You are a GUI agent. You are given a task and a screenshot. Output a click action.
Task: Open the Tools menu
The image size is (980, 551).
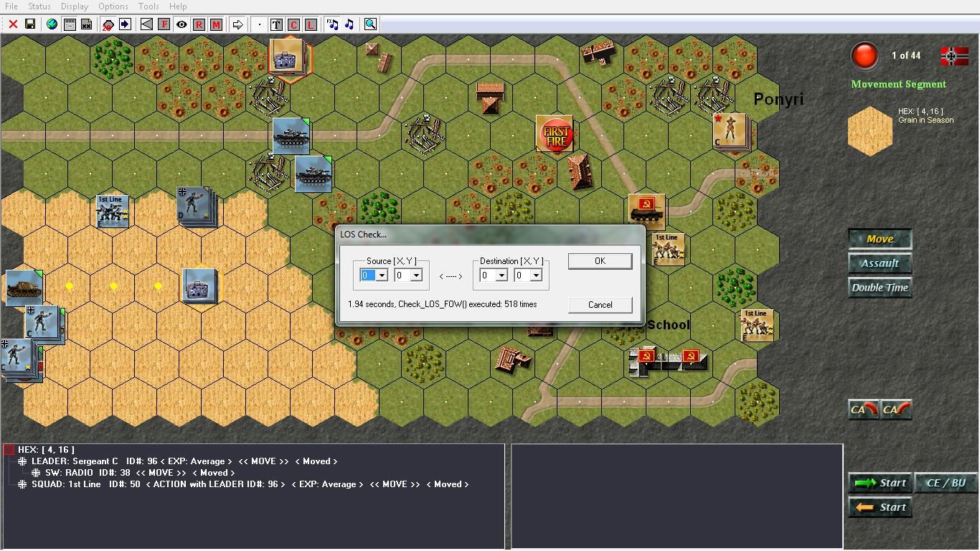pos(149,6)
